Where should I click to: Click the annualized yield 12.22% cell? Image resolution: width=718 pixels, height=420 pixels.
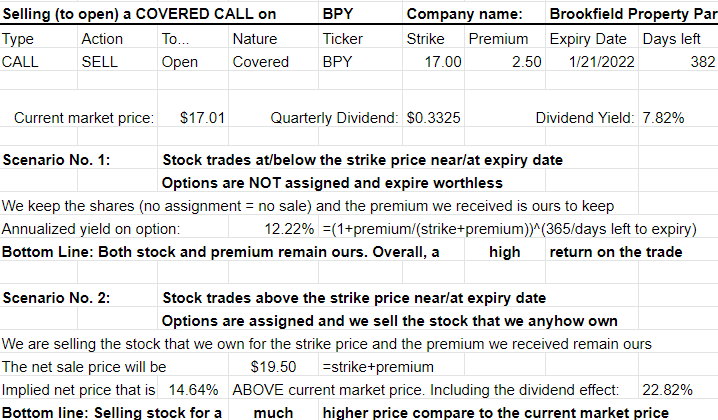tap(273, 229)
